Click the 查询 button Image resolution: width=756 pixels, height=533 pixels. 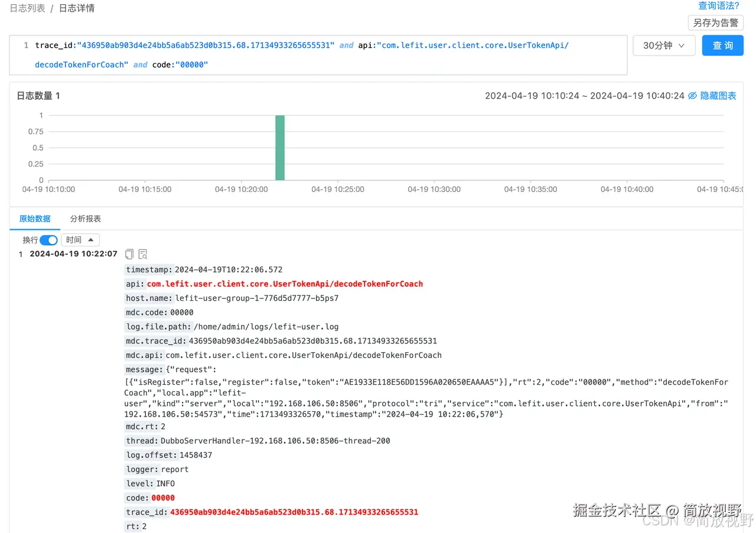[x=722, y=45]
